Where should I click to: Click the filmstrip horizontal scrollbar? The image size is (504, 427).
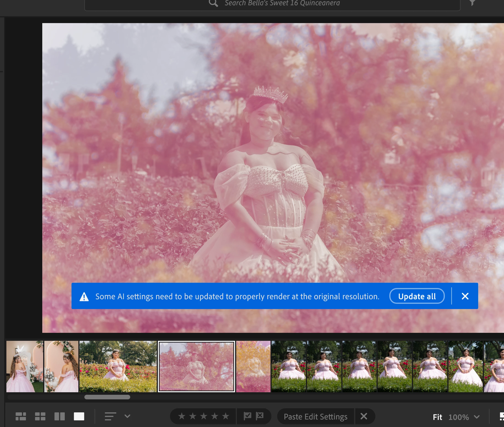(107, 397)
